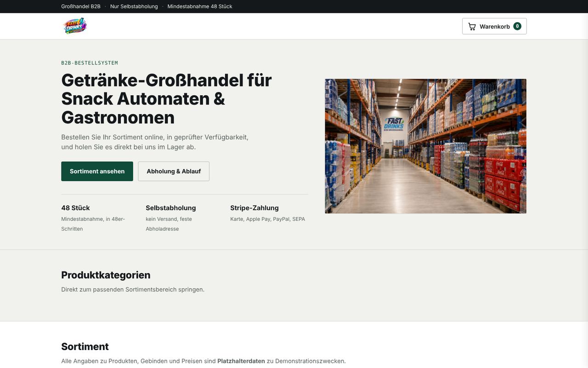Click the Großhandel B2B top bar text
The width and height of the screenshot is (588, 368).
point(81,6)
